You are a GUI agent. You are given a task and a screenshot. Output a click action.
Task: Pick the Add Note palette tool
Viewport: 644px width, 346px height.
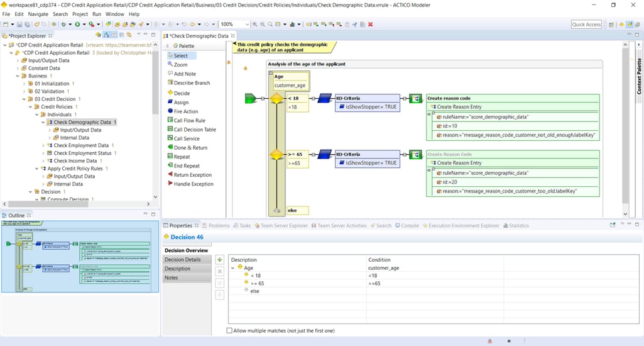[x=182, y=74]
